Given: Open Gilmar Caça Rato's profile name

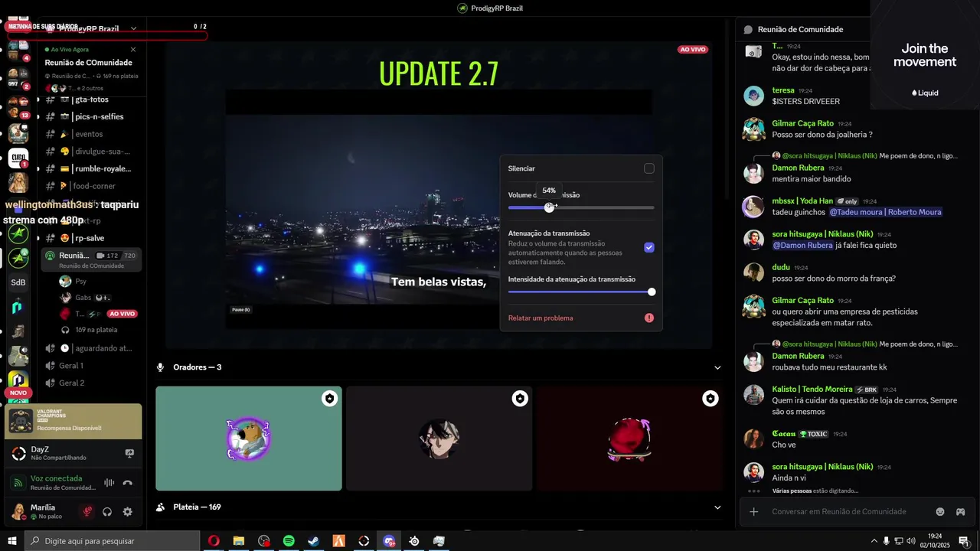Looking at the screenshot, I should 802,123.
